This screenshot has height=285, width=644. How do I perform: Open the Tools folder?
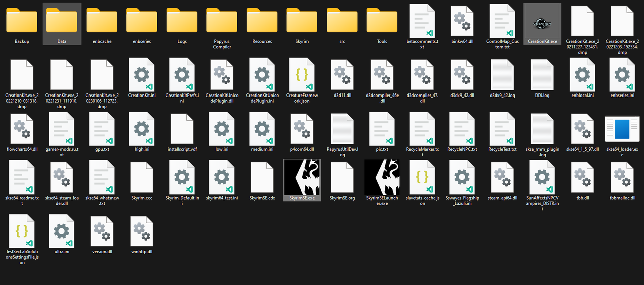click(x=382, y=20)
